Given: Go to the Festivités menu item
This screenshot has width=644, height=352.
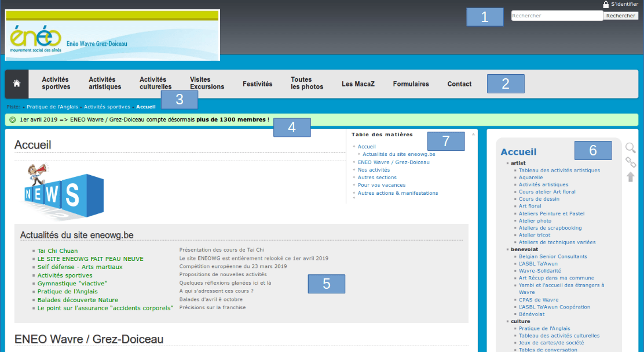Looking at the screenshot, I should click(258, 84).
